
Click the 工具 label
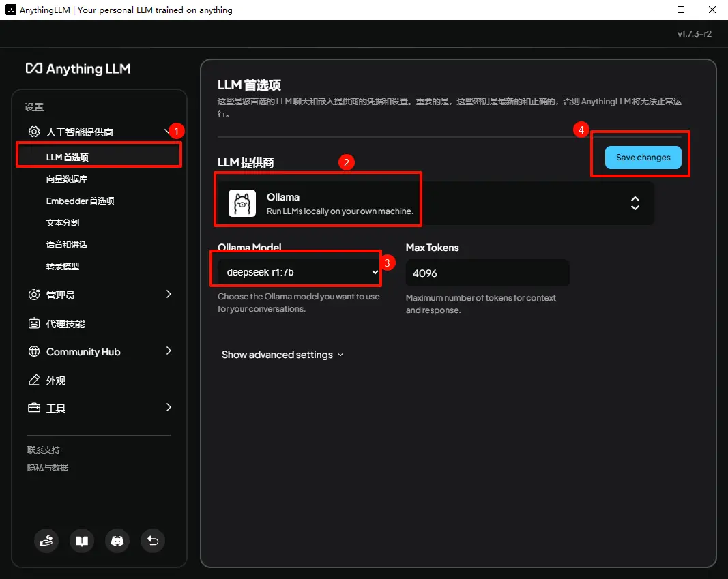(56, 409)
